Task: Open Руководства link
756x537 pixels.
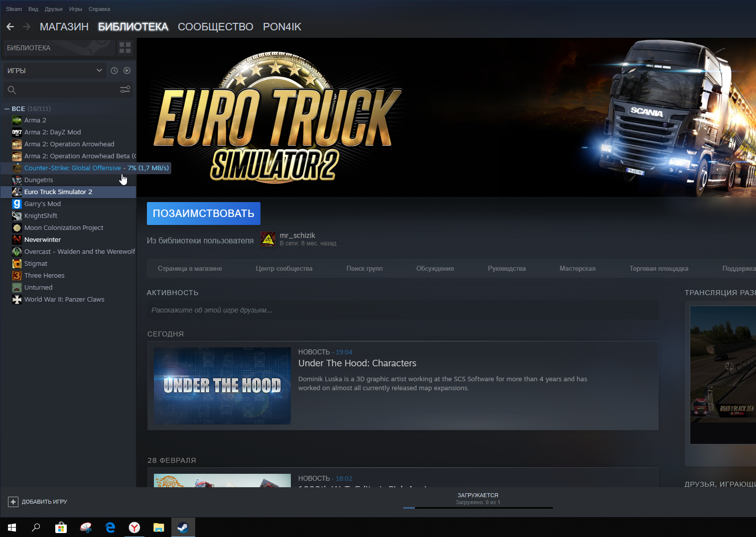Action: coord(507,269)
